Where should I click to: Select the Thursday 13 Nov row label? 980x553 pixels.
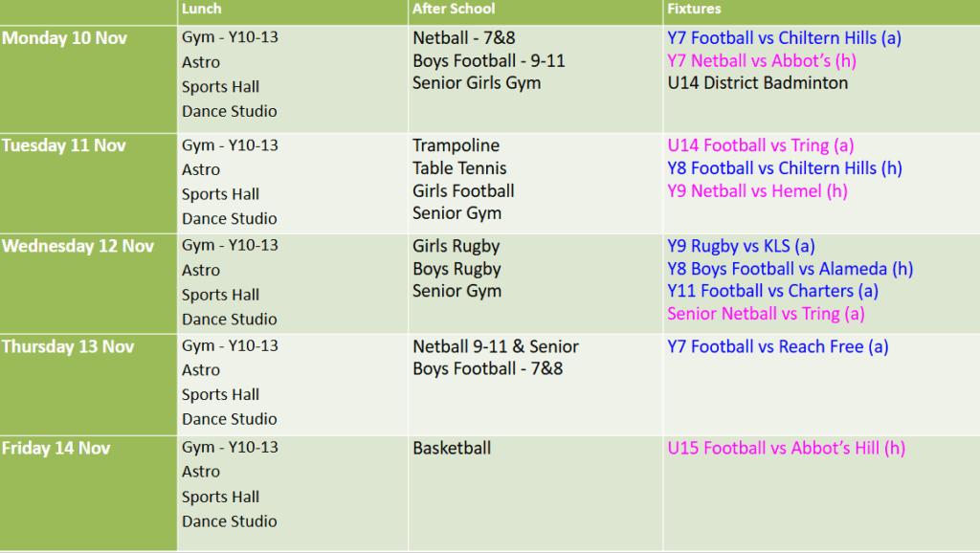coord(68,346)
